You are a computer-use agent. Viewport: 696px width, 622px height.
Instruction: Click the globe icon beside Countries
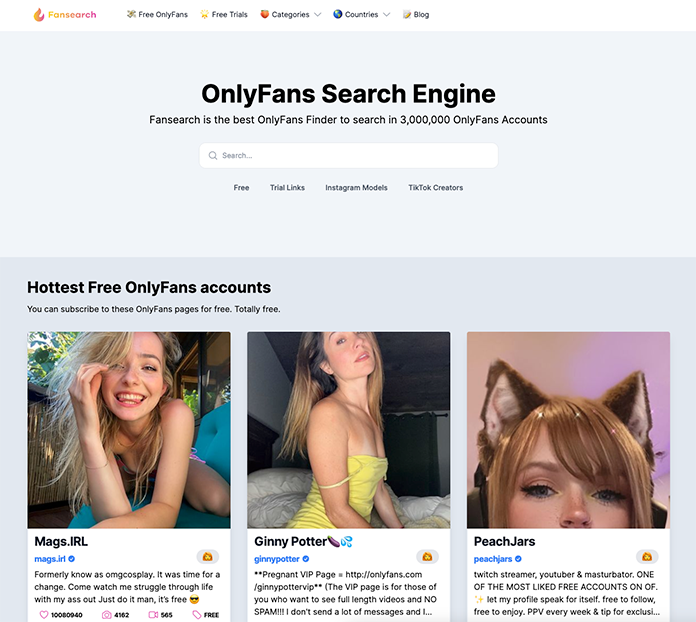[338, 14]
